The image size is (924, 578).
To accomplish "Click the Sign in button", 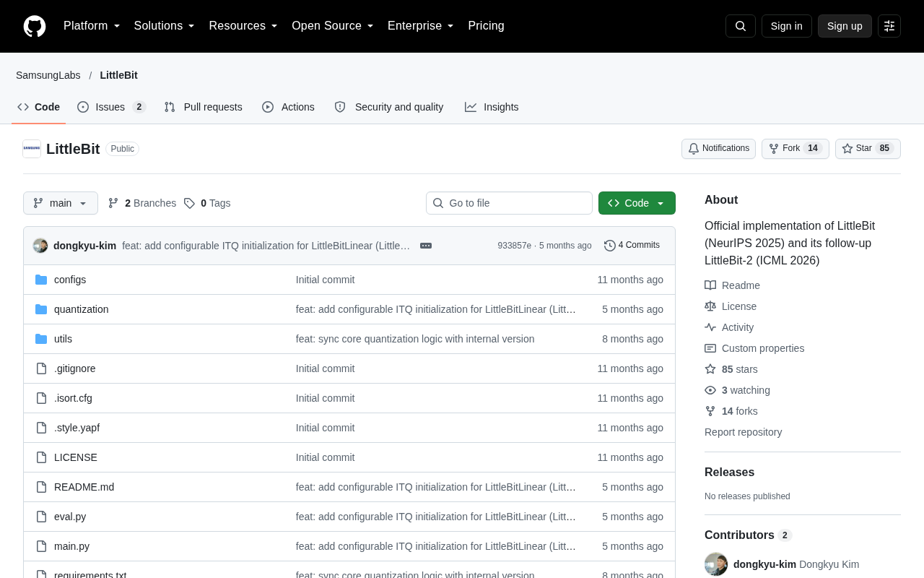I will [x=786, y=26].
